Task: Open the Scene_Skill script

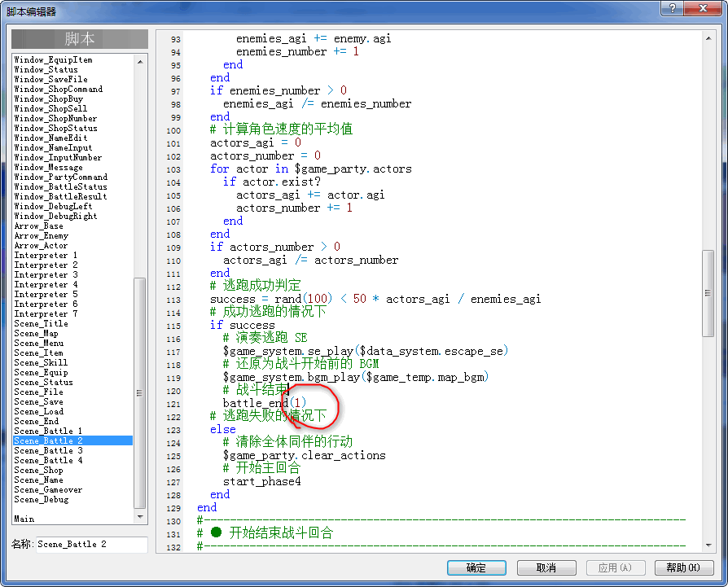Action: point(41,362)
